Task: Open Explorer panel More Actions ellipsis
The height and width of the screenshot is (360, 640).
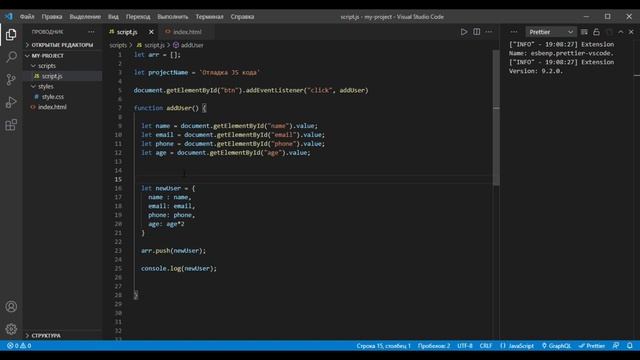Action: pos(91,32)
